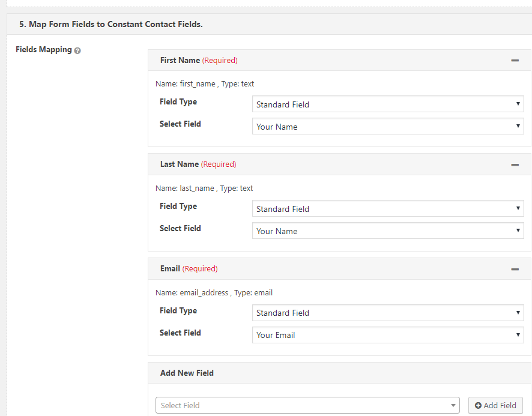Open the Add New Field selector
The image size is (532, 416).
pyautogui.click(x=307, y=405)
